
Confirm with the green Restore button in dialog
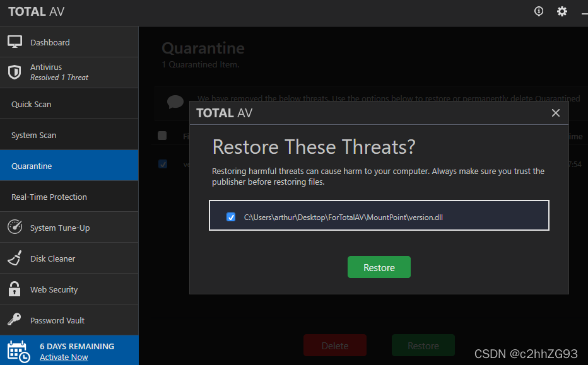tap(379, 267)
